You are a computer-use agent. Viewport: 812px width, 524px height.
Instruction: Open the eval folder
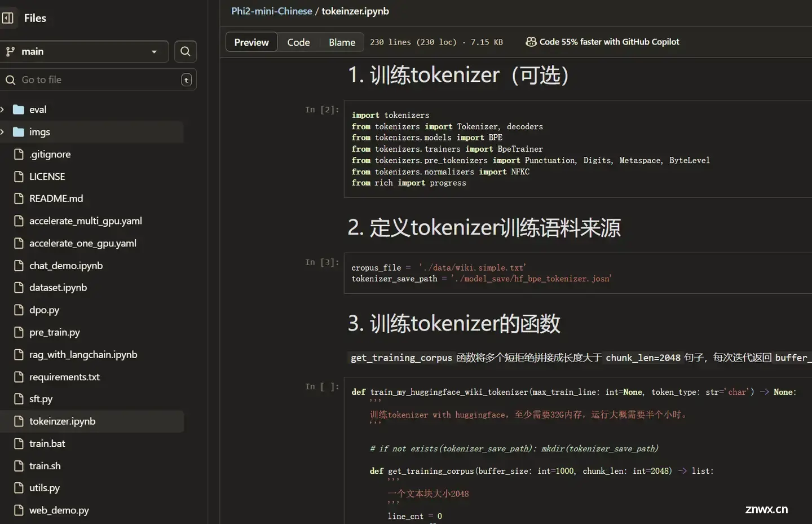click(38, 109)
